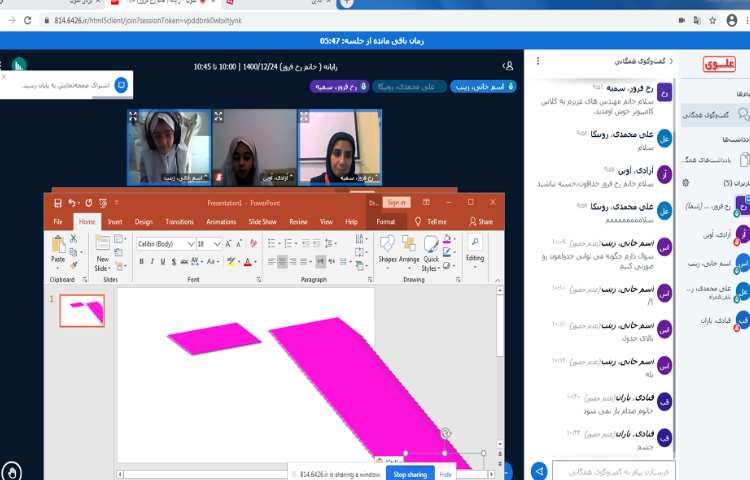Image resolution: width=750 pixels, height=480 pixels.
Task: Click the Save icon in PowerPoint
Action: coord(58,202)
